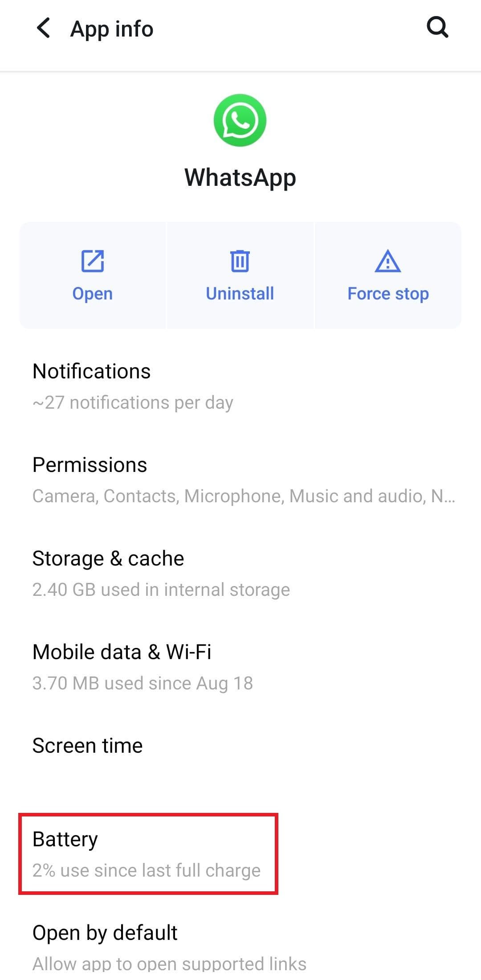Tap the WhatsApp app logo
This screenshot has height=980, width=481.
tap(240, 120)
